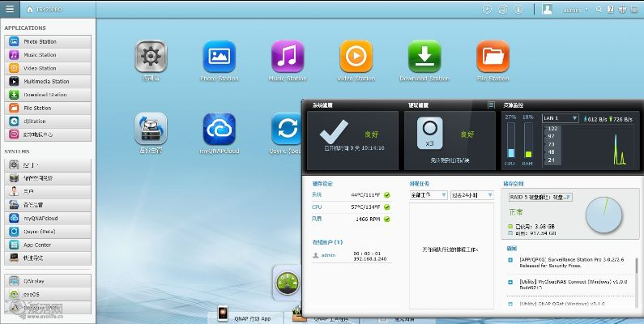
Task: Click the background tasks clock icon
Action: (487, 10)
